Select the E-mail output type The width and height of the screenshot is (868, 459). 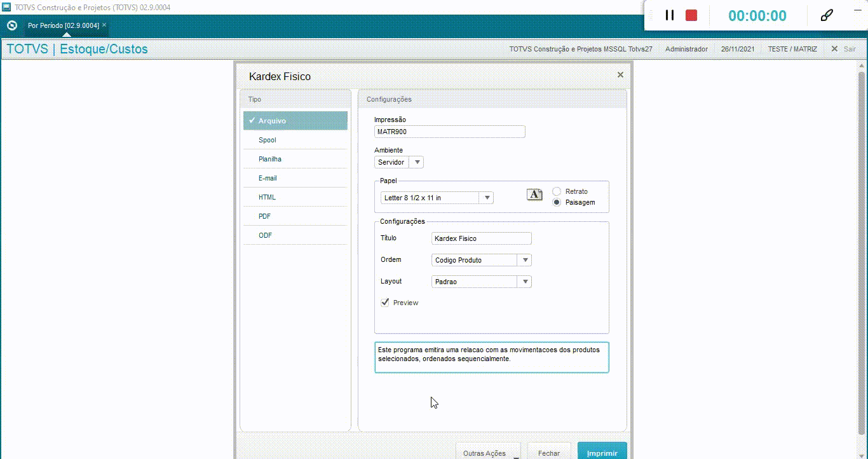[x=295, y=178]
